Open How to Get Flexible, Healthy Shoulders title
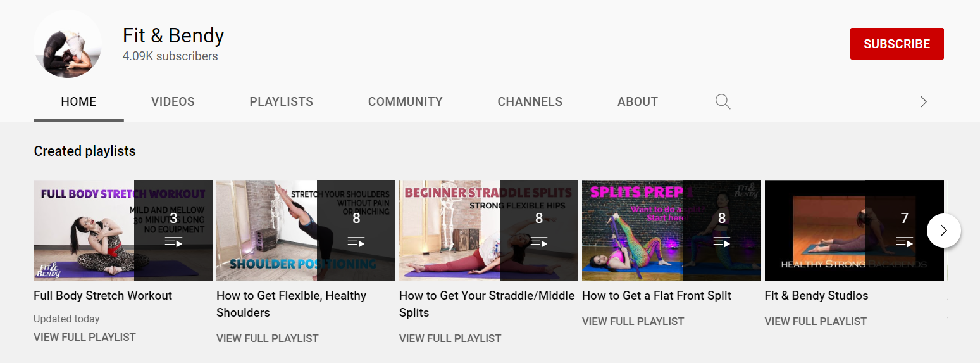Image resolution: width=980 pixels, height=363 pixels. click(x=292, y=304)
